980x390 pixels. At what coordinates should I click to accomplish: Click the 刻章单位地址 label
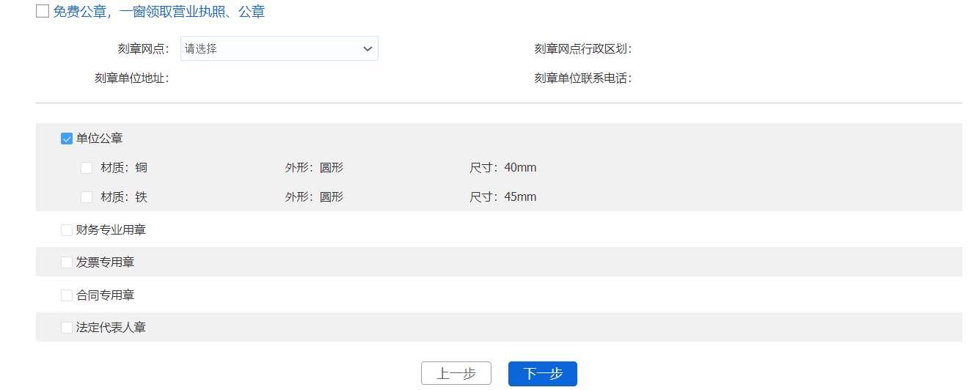(132, 78)
